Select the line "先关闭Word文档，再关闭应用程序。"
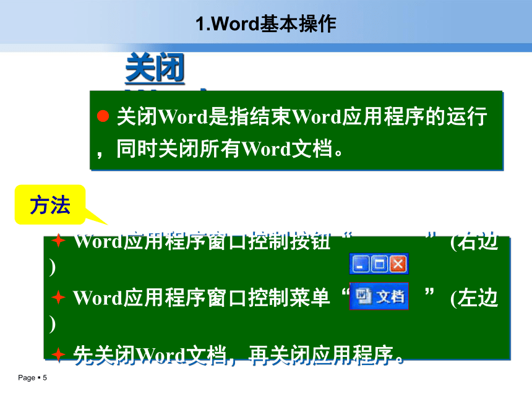Screen dimensions: 532x399 pyautogui.click(x=239, y=355)
